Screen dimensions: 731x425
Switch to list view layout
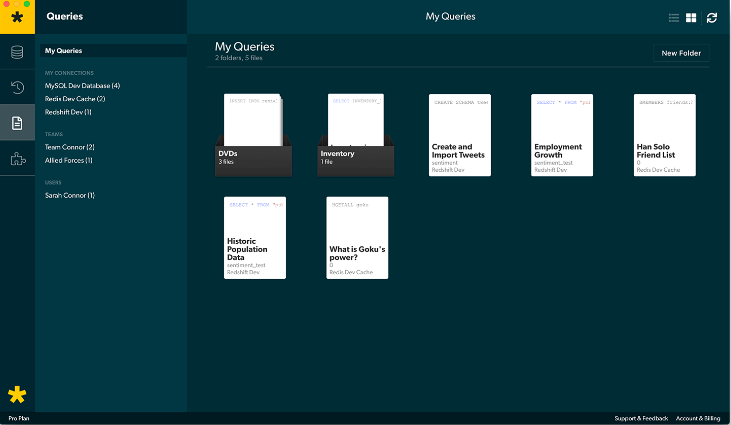674,18
